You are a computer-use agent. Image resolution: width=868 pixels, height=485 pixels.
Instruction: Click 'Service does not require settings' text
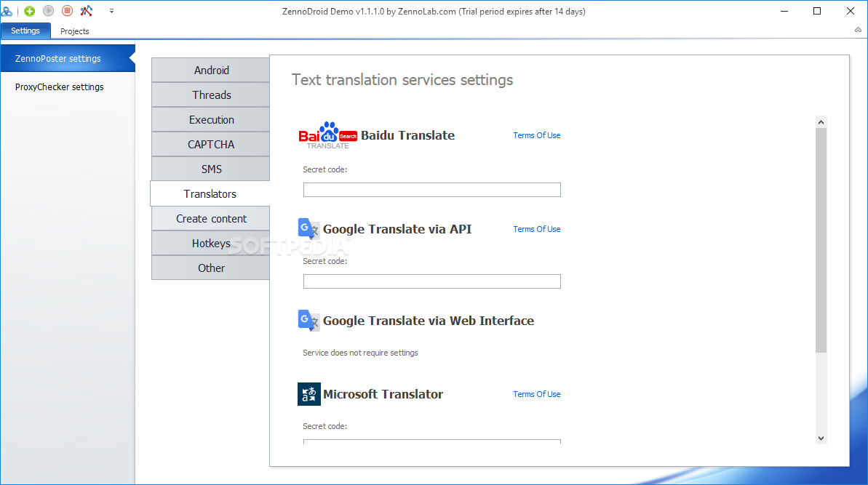[360, 353]
